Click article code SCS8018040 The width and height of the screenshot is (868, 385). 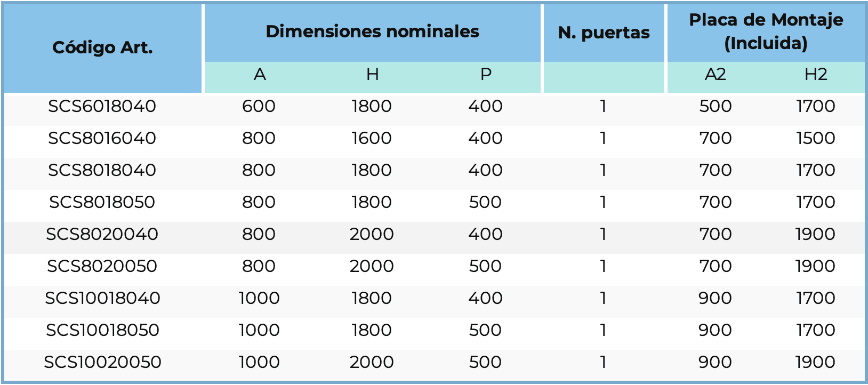[102, 171]
